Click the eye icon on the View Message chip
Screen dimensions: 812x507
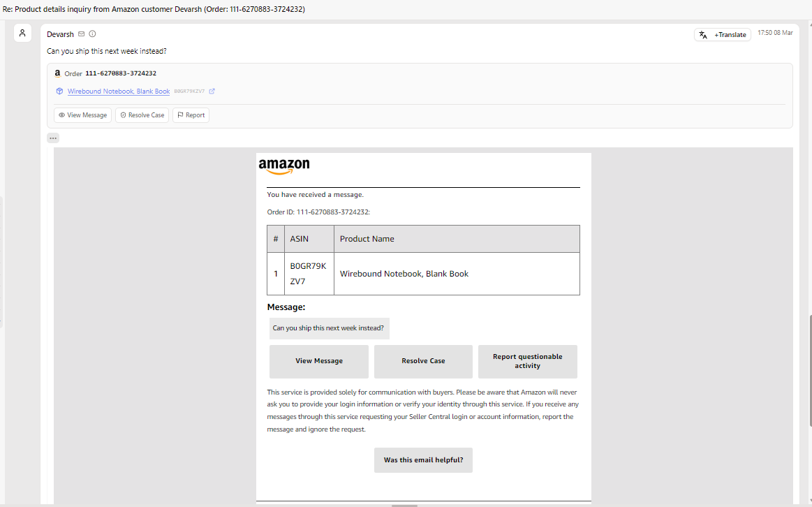pos(61,115)
